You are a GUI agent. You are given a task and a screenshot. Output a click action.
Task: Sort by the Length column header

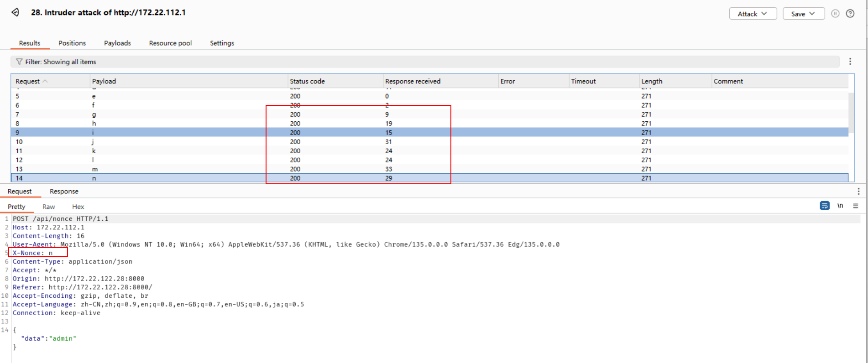click(x=675, y=81)
